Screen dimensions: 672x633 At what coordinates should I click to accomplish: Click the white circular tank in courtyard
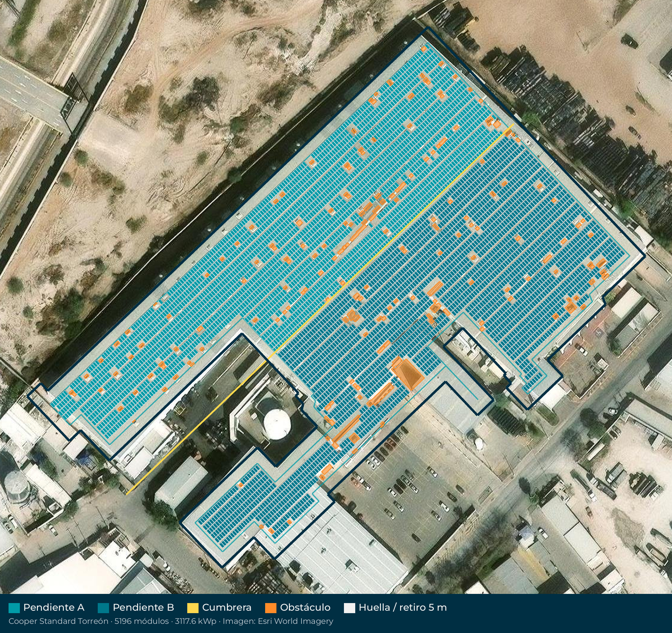coord(277,424)
